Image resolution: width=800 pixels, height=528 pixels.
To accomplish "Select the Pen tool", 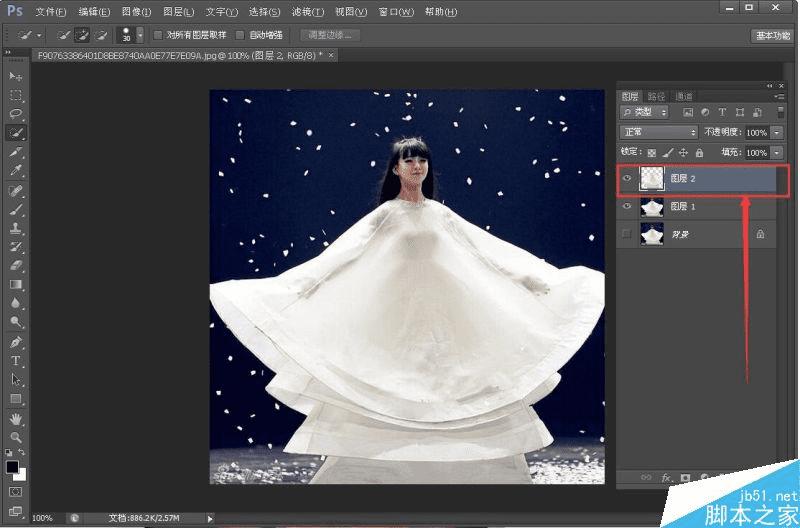I will [x=16, y=342].
